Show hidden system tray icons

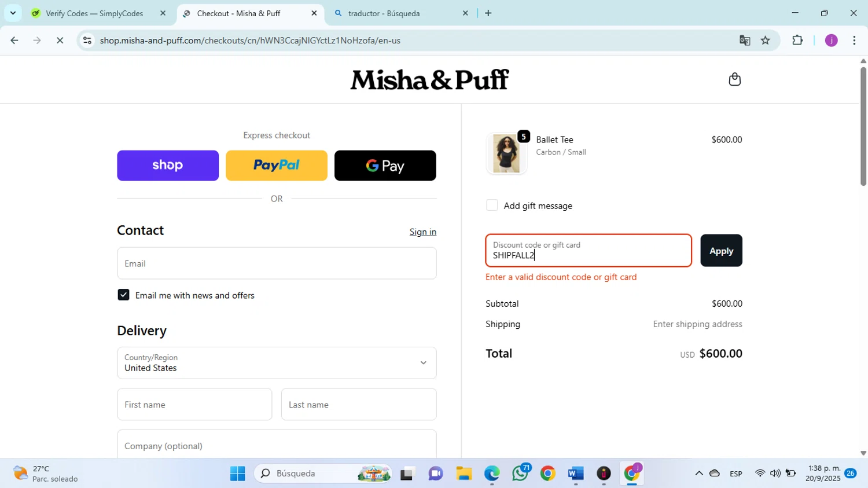click(699, 474)
